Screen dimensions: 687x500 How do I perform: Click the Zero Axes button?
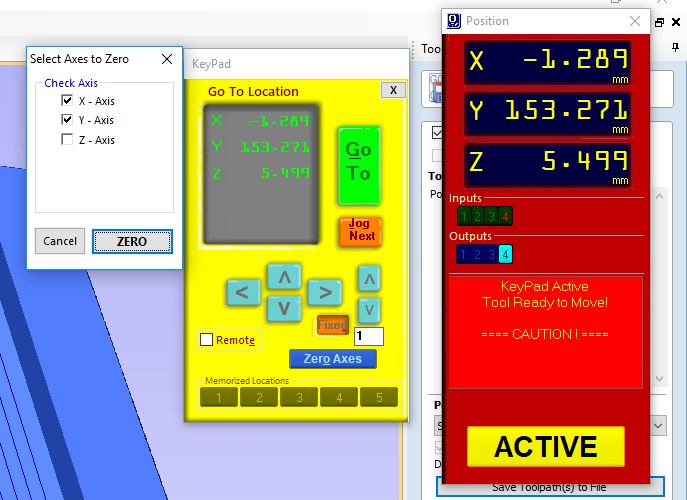tap(333, 359)
